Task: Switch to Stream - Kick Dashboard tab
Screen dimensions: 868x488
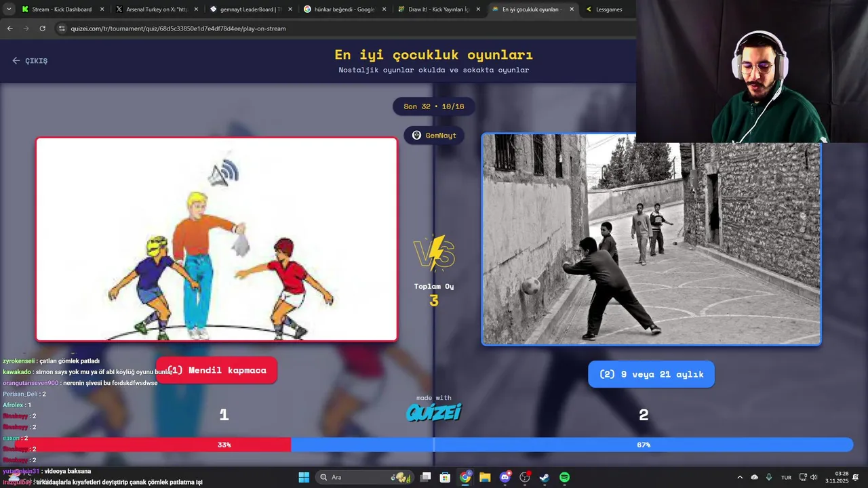Action: [62, 9]
